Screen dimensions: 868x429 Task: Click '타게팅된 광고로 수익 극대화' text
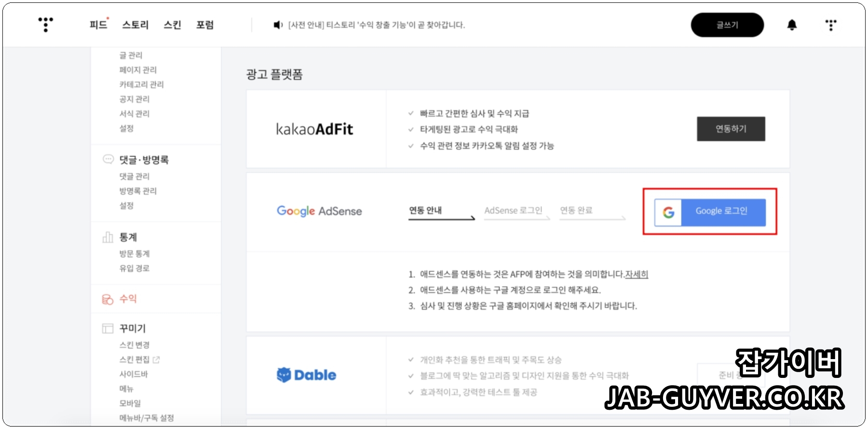pos(469,129)
